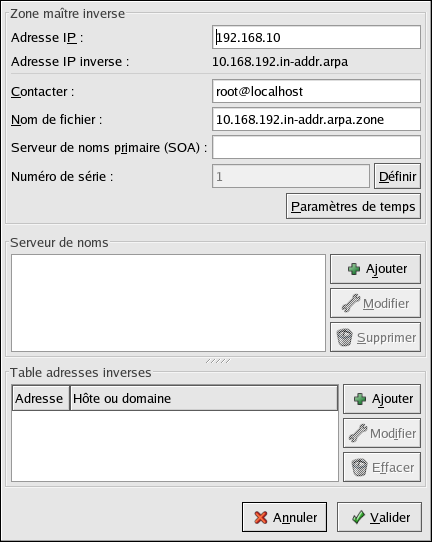Click the wrench icon in Serveur de noms
This screenshot has height=542, width=432.
(351, 303)
